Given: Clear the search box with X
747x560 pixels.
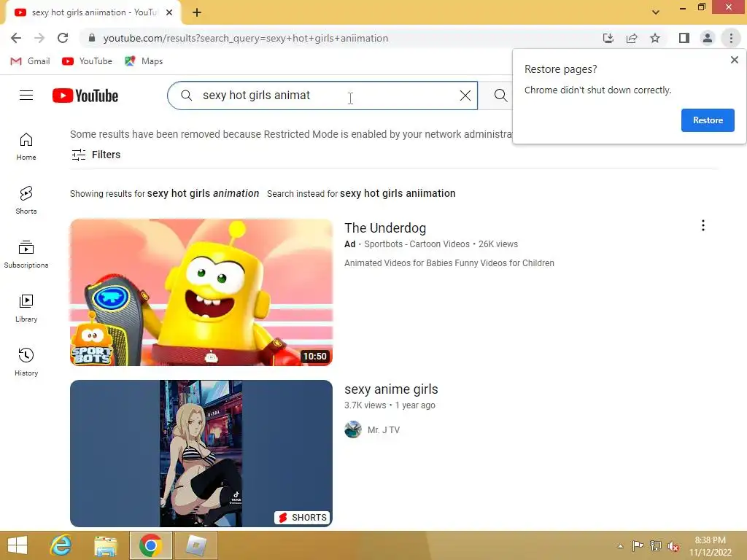Looking at the screenshot, I should click(465, 96).
